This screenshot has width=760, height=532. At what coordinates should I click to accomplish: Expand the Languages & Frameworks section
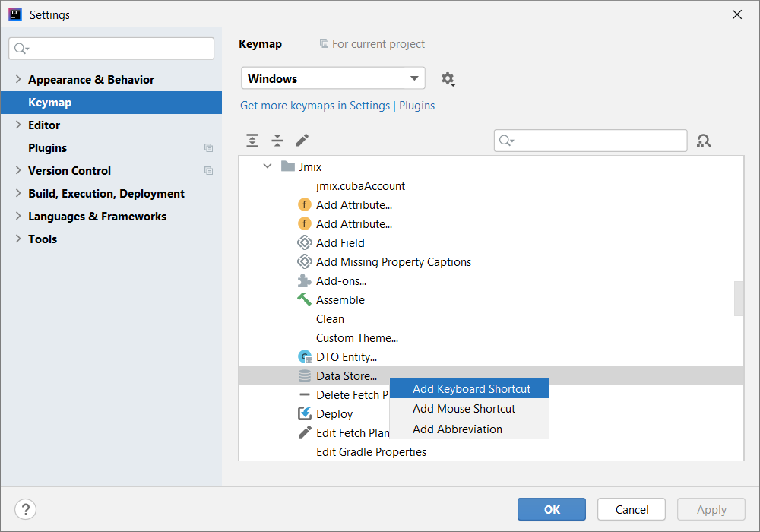point(18,216)
